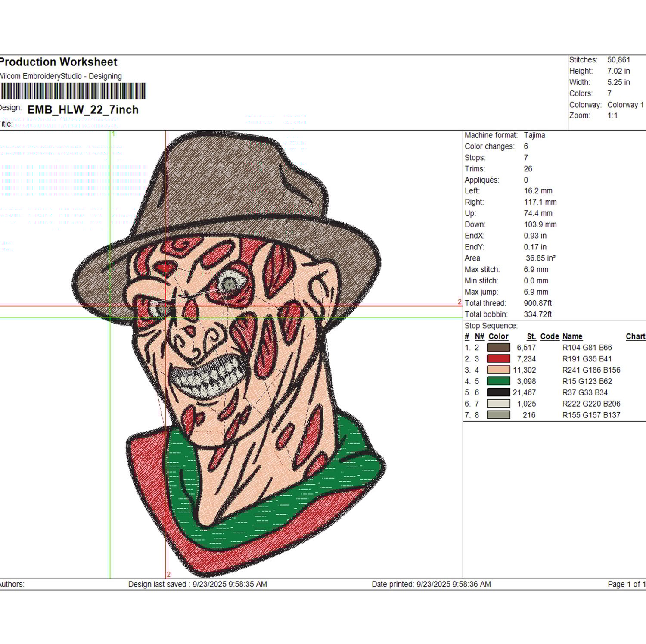Pick the gray swatch for R155 G157 B137
The height and width of the screenshot is (644, 646).
coord(498,414)
